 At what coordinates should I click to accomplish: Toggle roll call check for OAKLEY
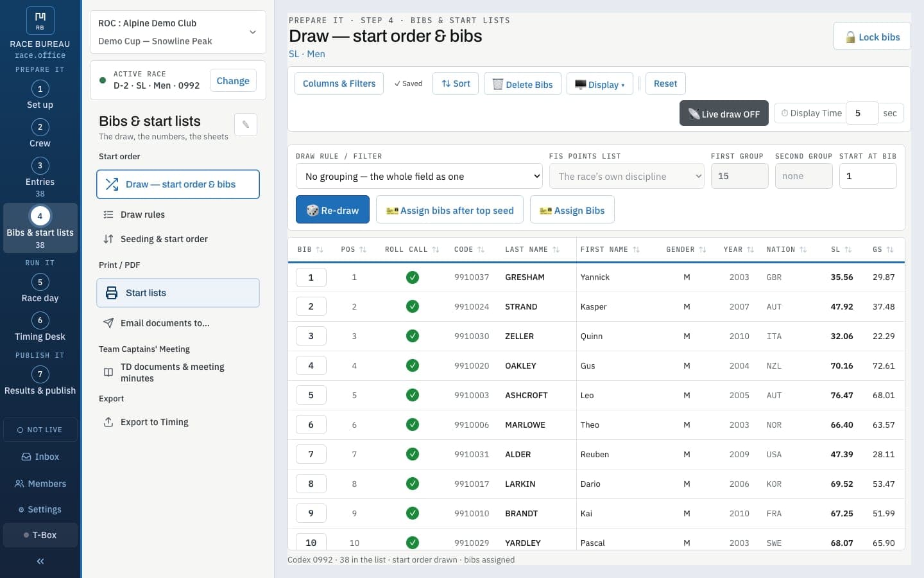pos(413,366)
